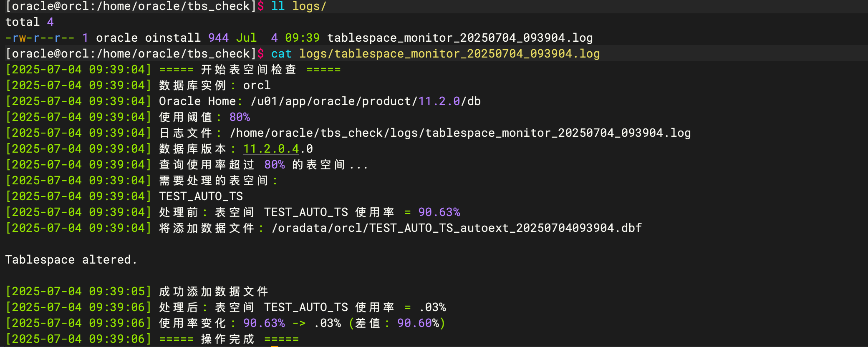Click the standalone TEST_AUTO_TS tablespace name line
Viewport: 868px width, 347px height.
tap(201, 196)
